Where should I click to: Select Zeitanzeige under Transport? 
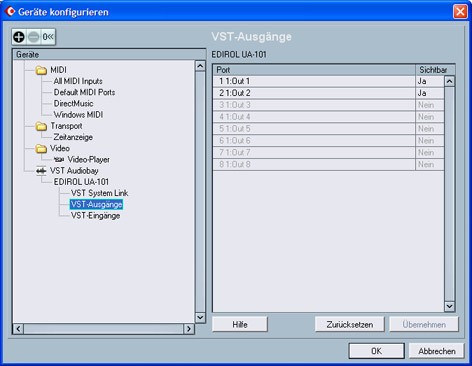pos(73,137)
